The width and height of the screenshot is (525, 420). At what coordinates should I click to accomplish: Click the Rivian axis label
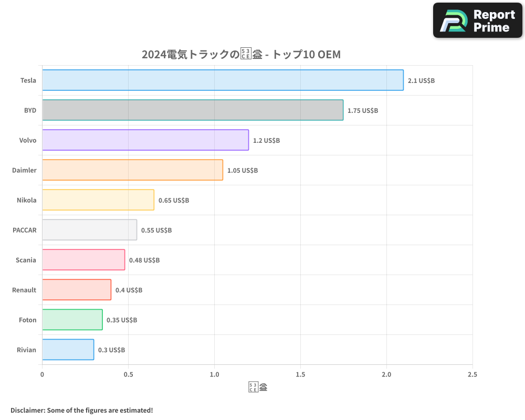point(27,350)
